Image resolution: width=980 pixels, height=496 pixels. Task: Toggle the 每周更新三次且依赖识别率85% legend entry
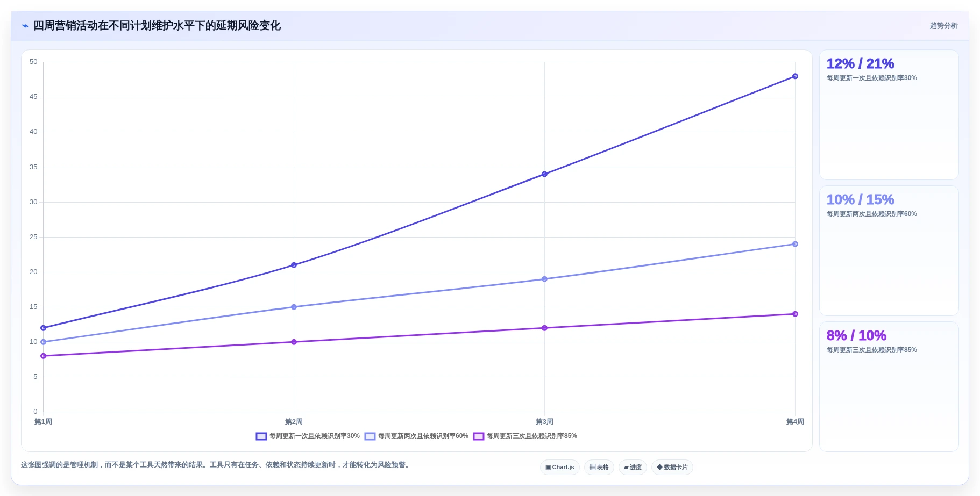point(525,436)
